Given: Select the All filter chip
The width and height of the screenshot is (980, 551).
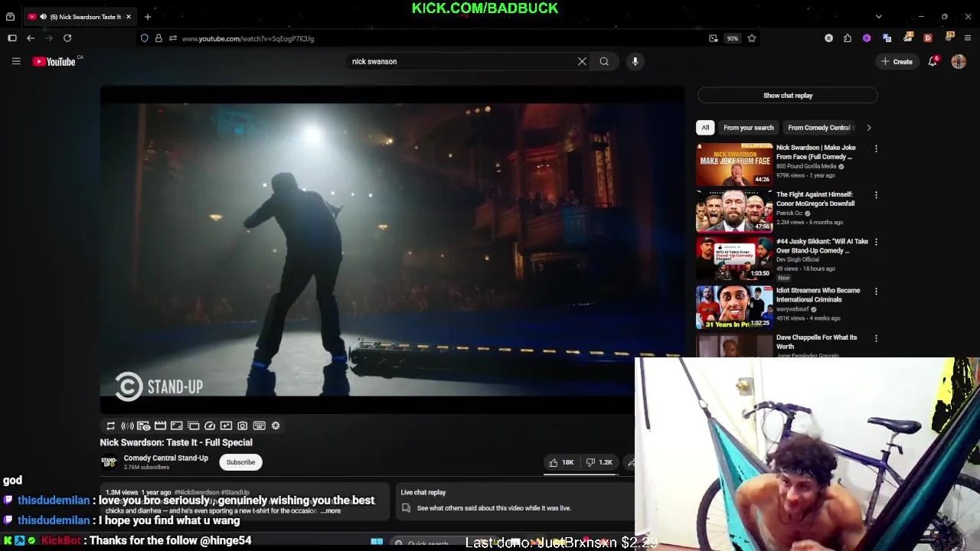Looking at the screenshot, I should (x=705, y=128).
